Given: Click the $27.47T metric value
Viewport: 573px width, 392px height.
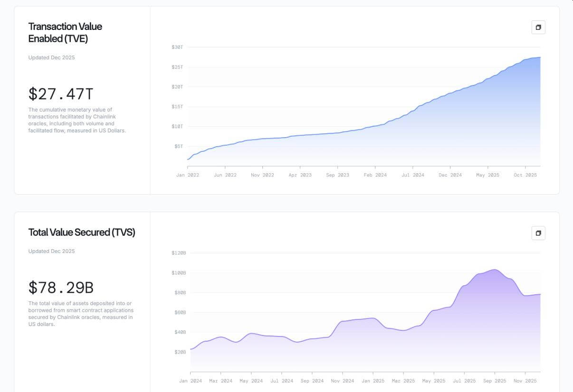Looking at the screenshot, I should (x=60, y=94).
